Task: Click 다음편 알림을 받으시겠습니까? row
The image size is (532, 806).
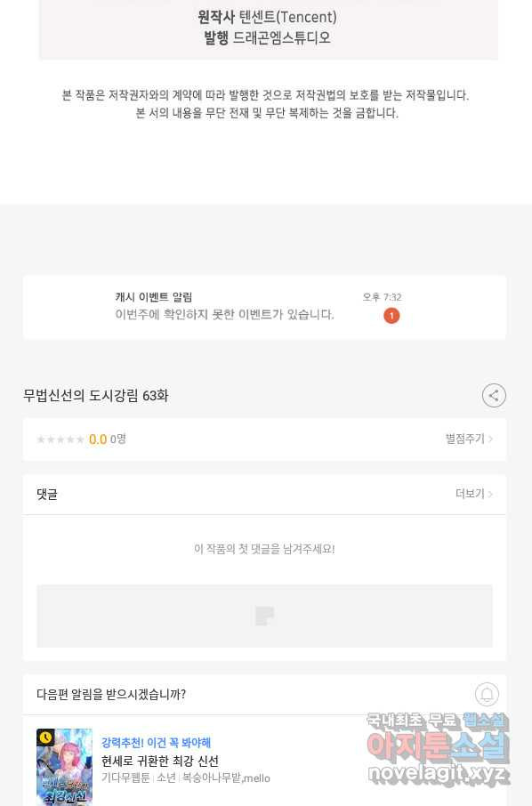Action: pyautogui.click(x=264, y=695)
